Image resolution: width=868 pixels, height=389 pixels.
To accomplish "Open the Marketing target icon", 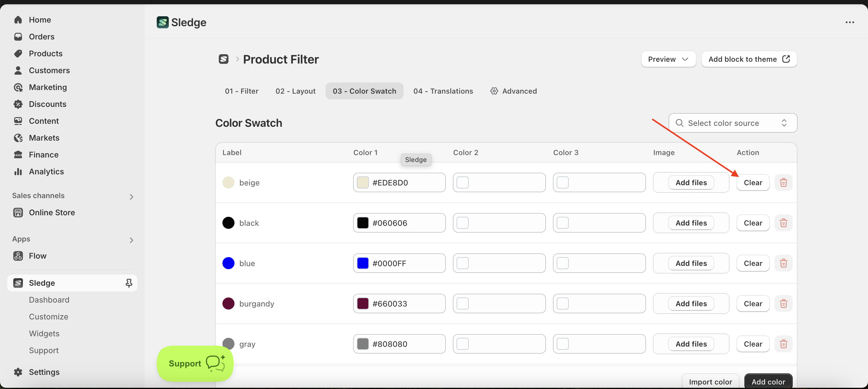I will point(18,87).
